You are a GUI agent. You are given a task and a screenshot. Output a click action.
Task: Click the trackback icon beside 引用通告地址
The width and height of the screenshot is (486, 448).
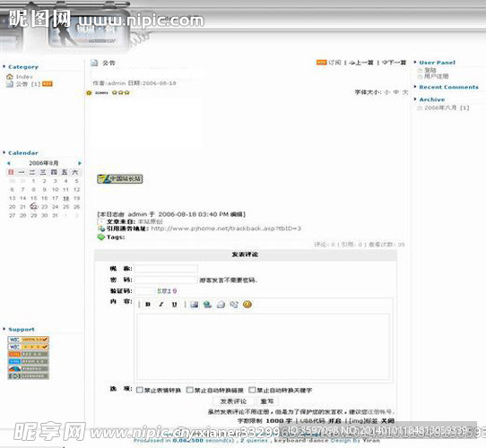(101, 228)
